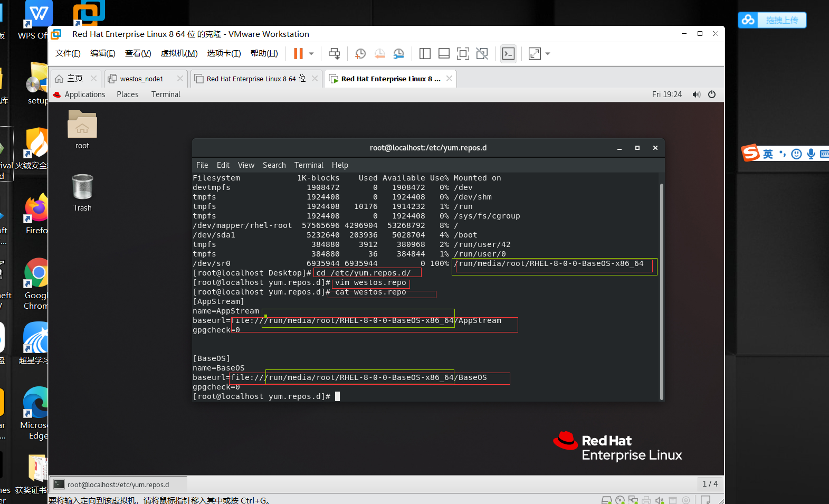Click the message log note icon in status bar
Image resolution: width=829 pixels, height=504 pixels.
click(706, 500)
